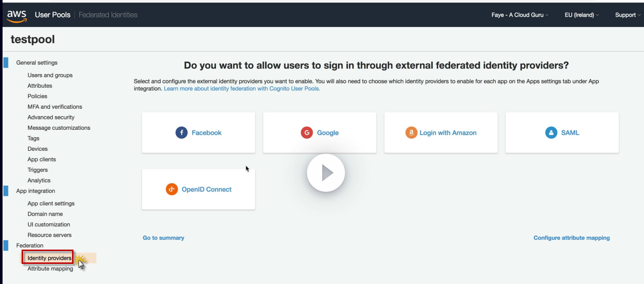Open the Support dropdown menu

coord(627,15)
